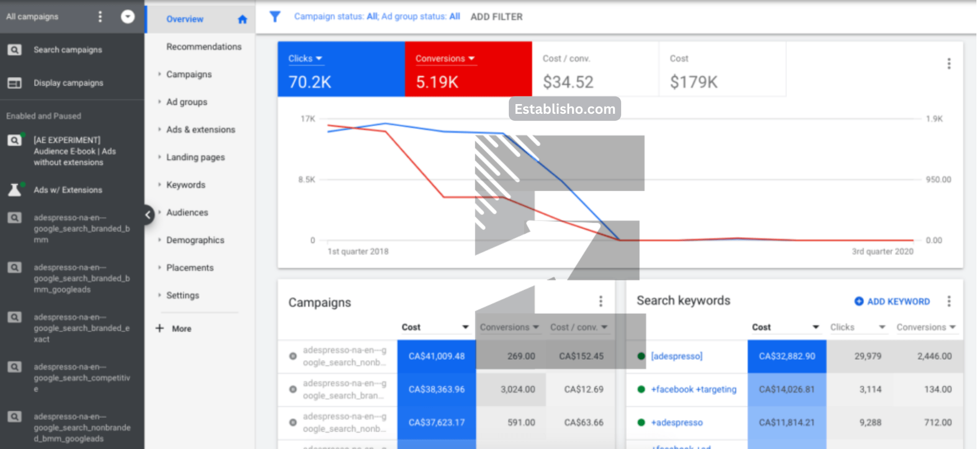Screen dimensions: 980x449
Task: Click ADD FILTER in the filter bar
Action: [x=496, y=17]
